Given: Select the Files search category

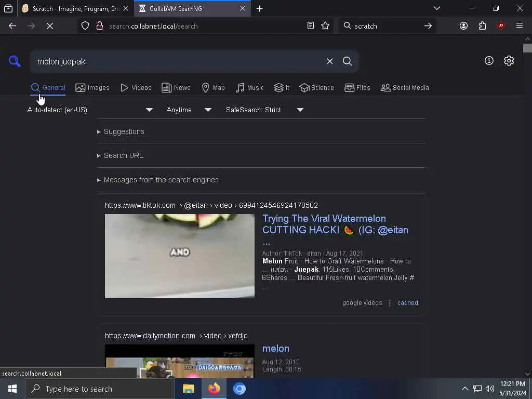Looking at the screenshot, I should [x=357, y=88].
